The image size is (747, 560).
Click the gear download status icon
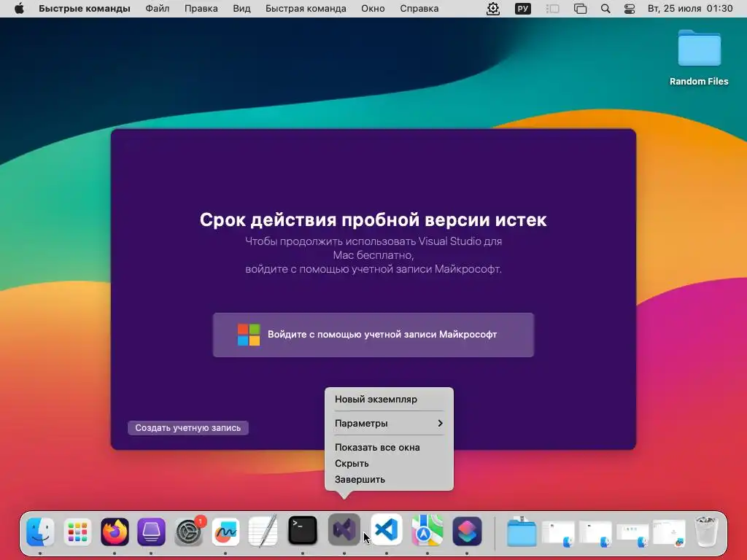pyautogui.click(x=493, y=9)
